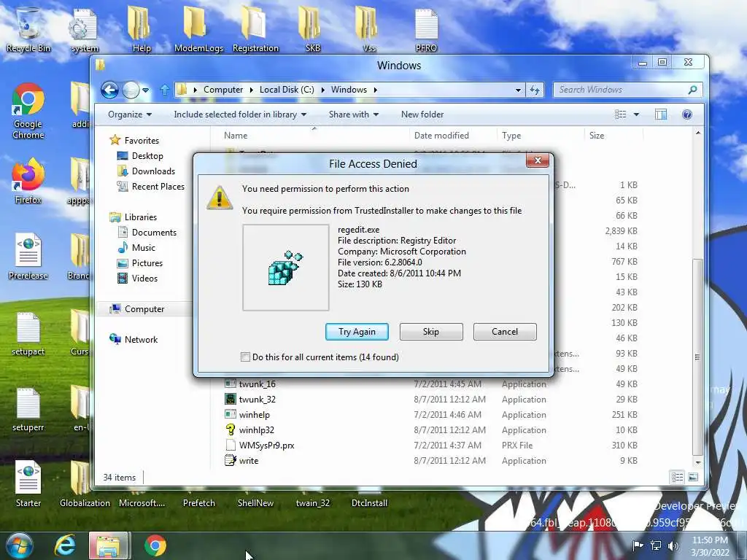Open the system file on desktop
The width and height of the screenshot is (747, 560).
85,29
